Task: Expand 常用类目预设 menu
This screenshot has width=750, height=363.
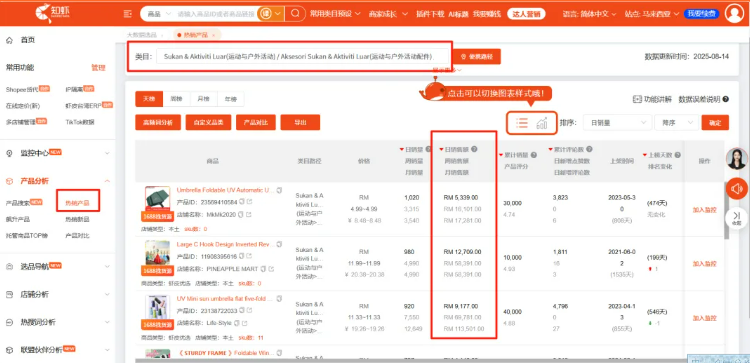Action: (335, 13)
